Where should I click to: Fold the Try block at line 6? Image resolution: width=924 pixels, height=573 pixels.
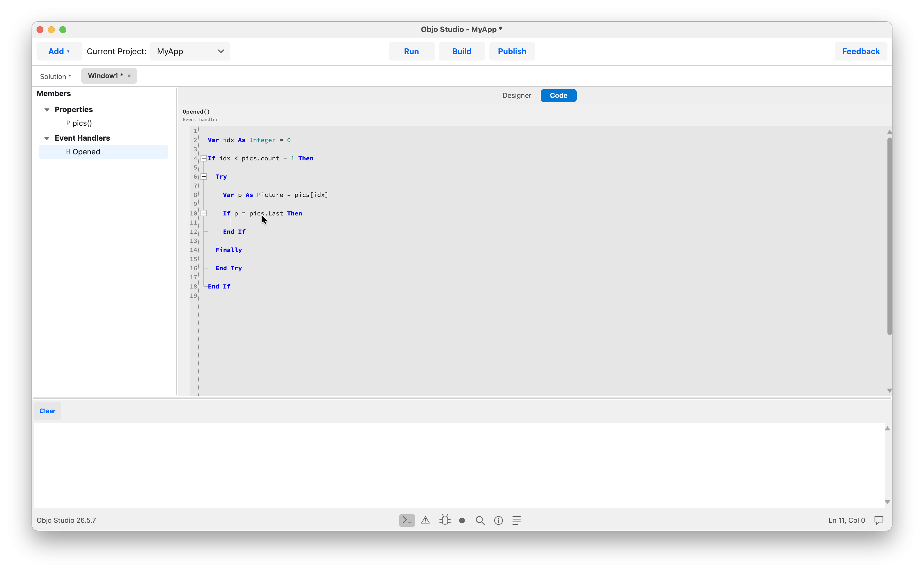[x=204, y=176]
